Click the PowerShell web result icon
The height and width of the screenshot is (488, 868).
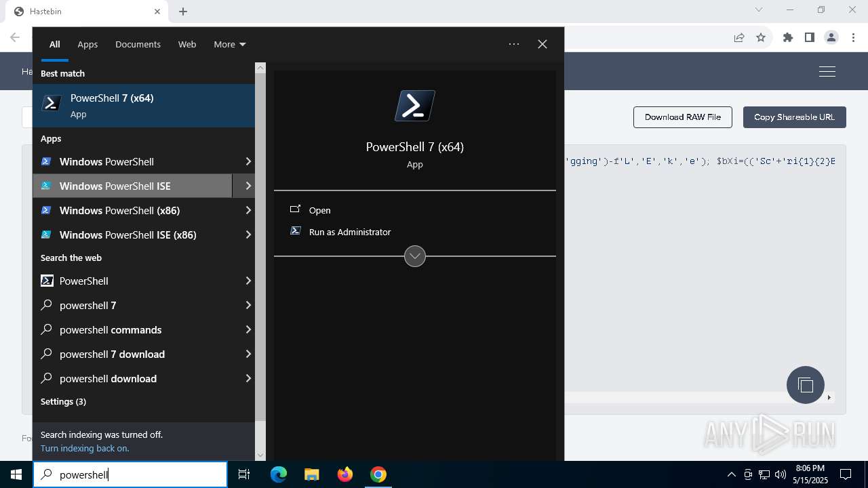coord(47,281)
